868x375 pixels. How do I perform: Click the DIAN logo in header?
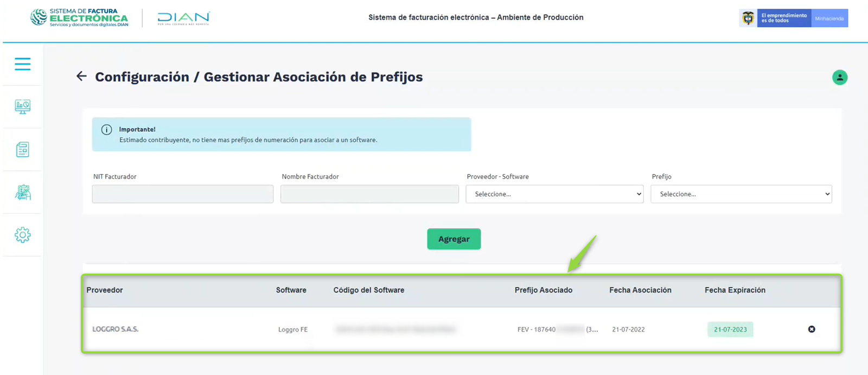click(x=183, y=18)
